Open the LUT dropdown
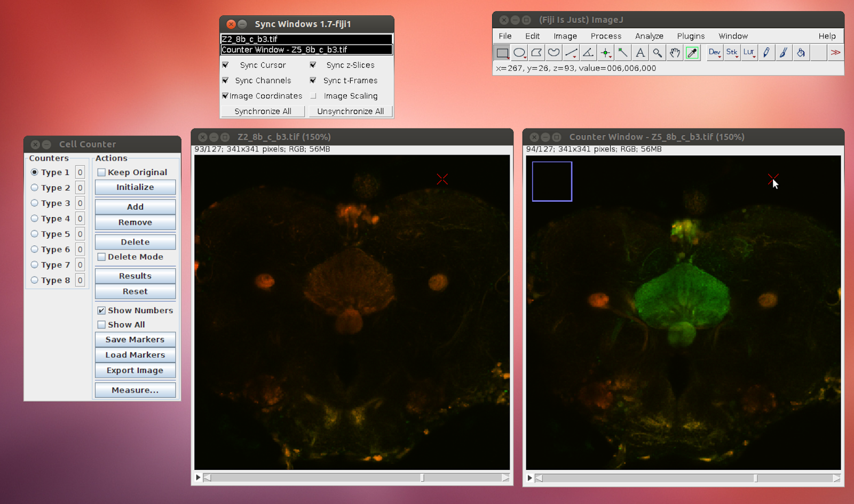Viewport: 854px width, 504px height. (x=749, y=52)
